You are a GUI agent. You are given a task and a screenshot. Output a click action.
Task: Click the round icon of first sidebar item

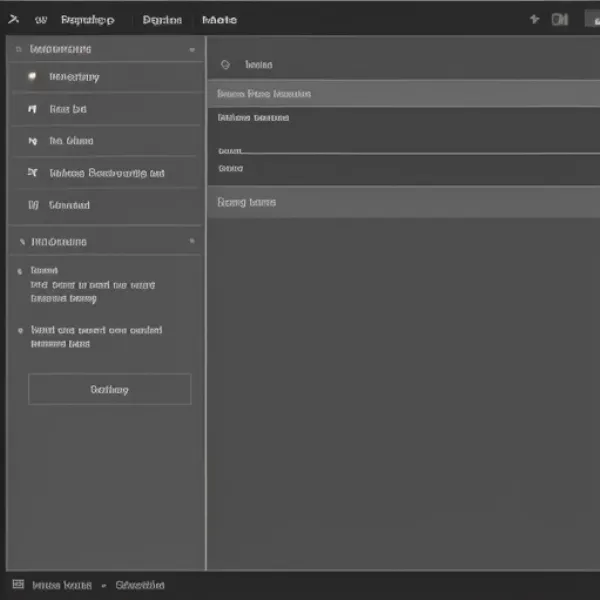point(32,76)
